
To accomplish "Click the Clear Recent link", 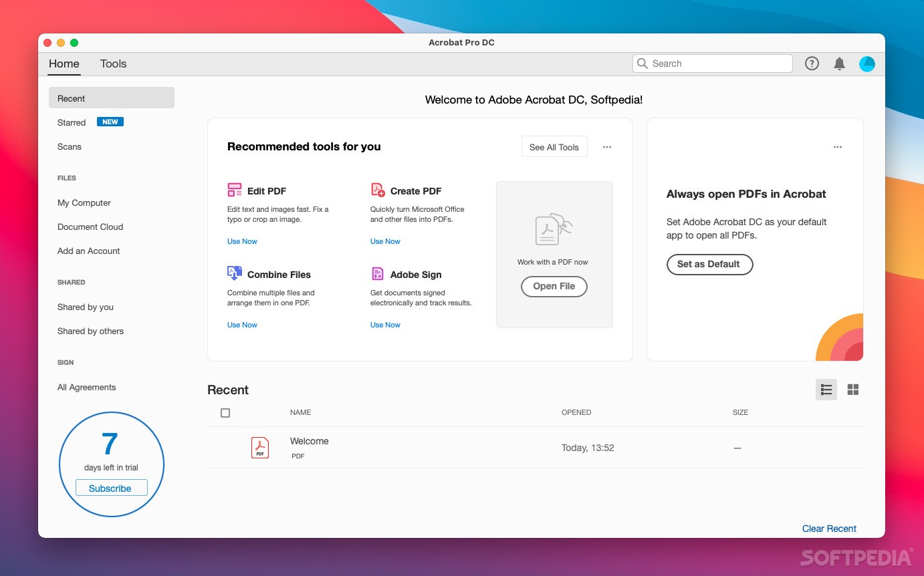I will click(x=829, y=529).
